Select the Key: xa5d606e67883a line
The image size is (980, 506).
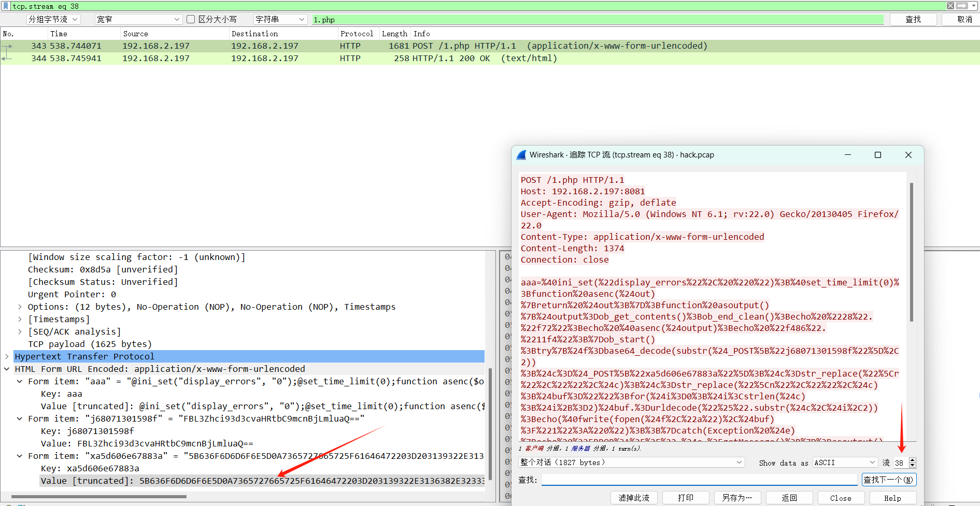click(x=90, y=469)
